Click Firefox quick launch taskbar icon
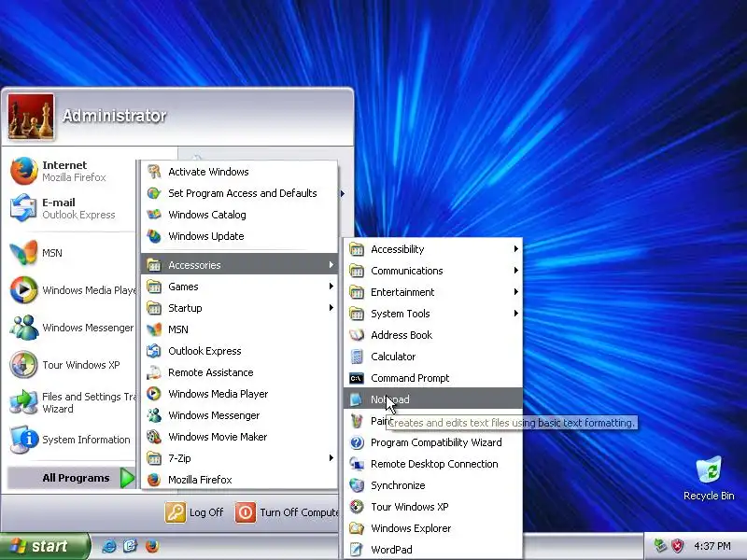This screenshot has height=560, width=747. (152, 546)
